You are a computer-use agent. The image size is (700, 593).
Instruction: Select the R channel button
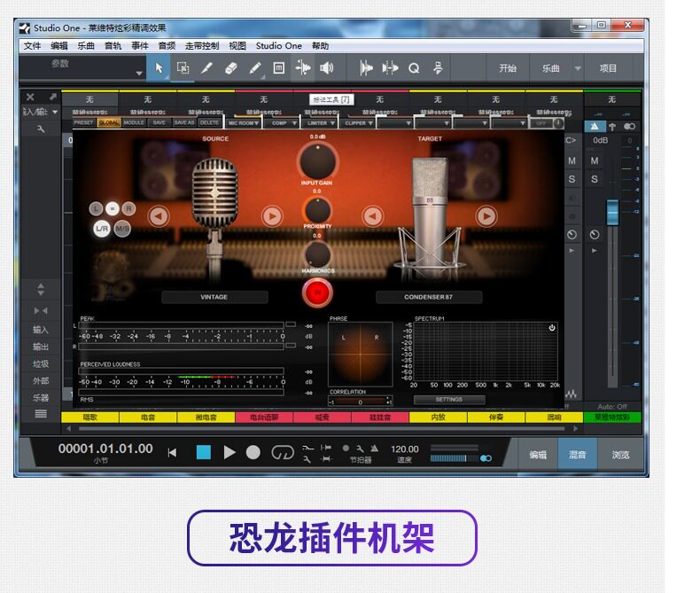pos(129,208)
